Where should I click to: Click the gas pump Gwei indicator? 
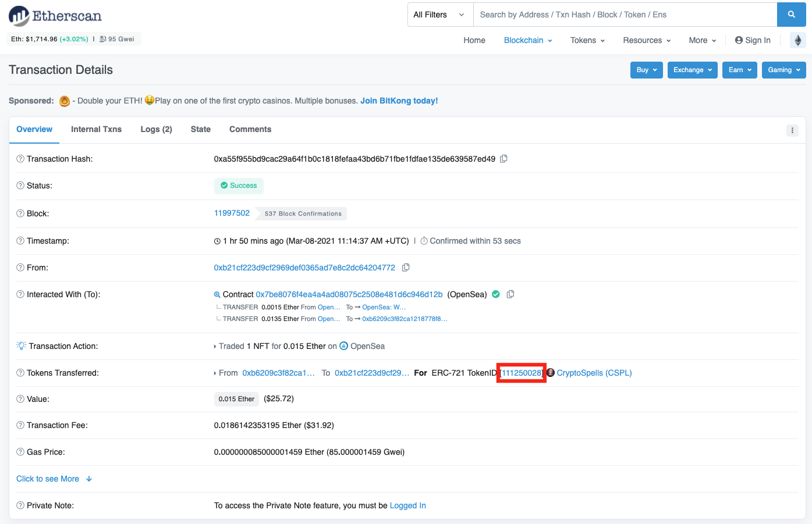[117, 39]
